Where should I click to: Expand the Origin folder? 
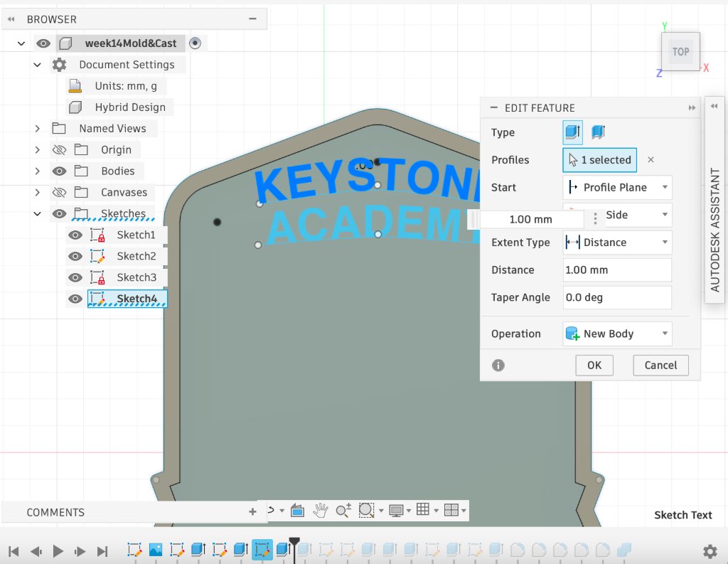[x=37, y=149]
